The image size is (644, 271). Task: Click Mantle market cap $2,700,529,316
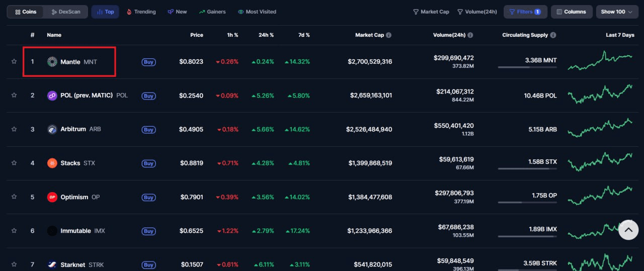click(x=370, y=62)
